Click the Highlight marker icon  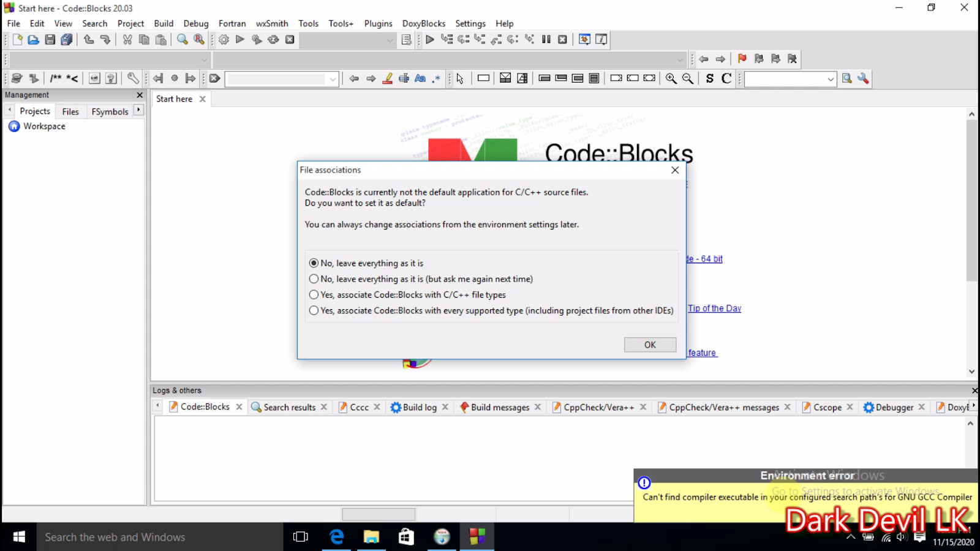pyautogui.click(x=387, y=78)
